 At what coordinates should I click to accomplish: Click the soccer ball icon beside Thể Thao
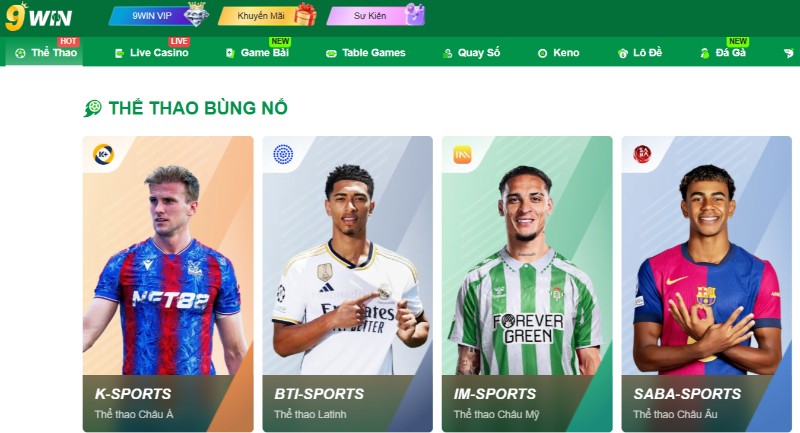coord(20,53)
